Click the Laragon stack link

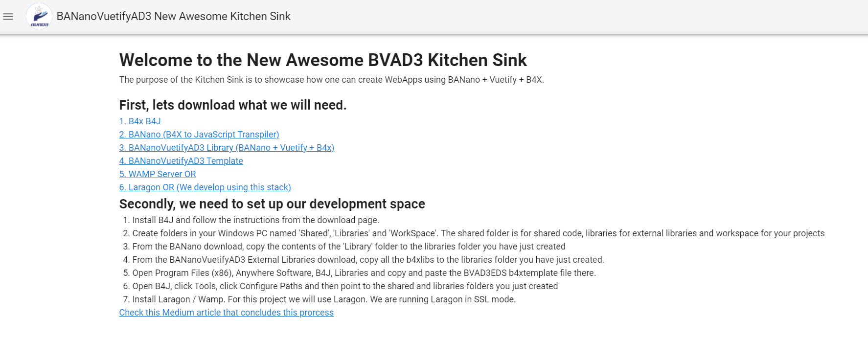[205, 187]
